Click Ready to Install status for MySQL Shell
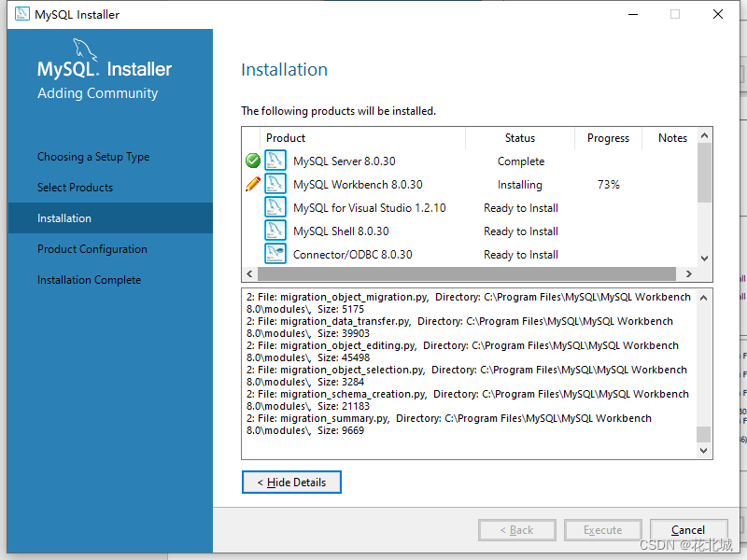This screenshot has width=747, height=560. click(521, 231)
